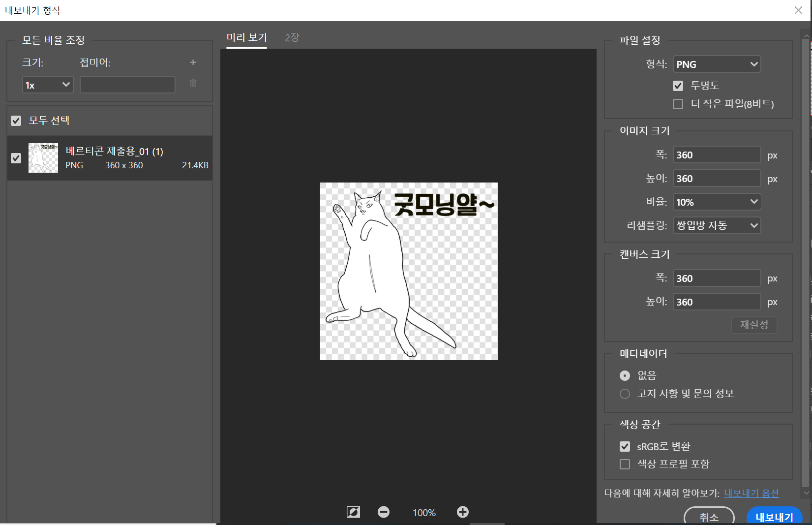Viewport: 812px width, 525px height.
Task: Zoom out of the preview
Action: click(x=384, y=512)
